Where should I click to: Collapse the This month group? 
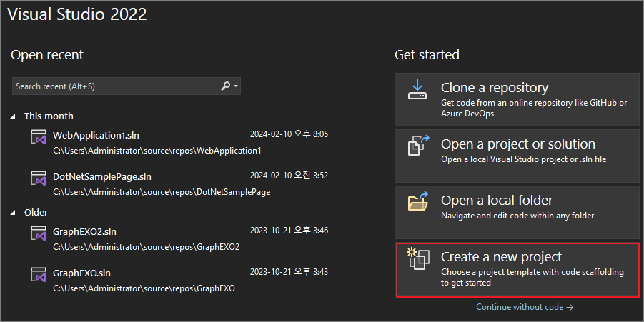[x=13, y=116]
